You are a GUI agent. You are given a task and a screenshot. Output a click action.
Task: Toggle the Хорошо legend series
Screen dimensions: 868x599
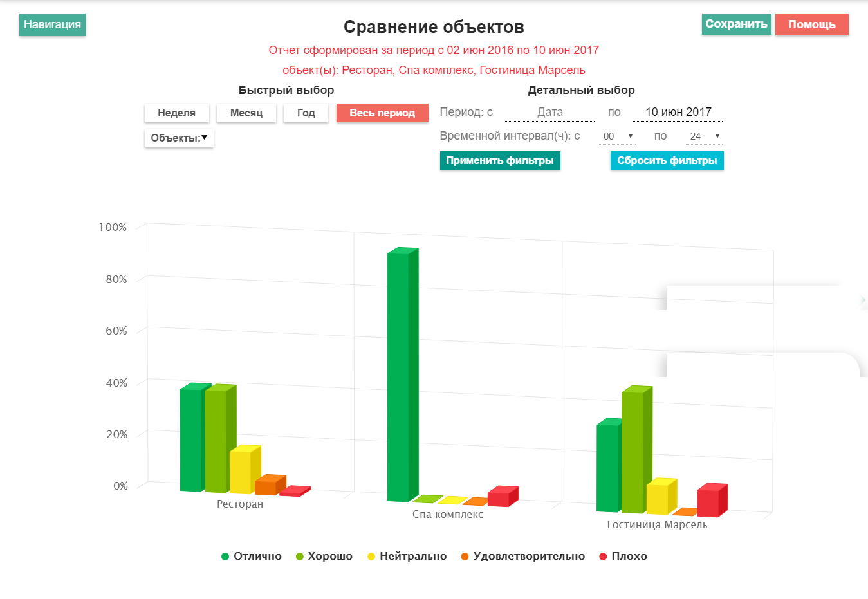pos(324,557)
